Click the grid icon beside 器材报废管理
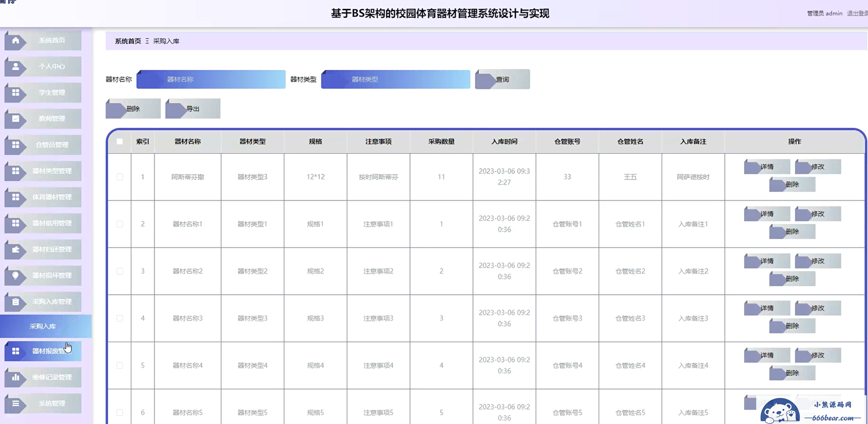The height and width of the screenshot is (424, 868). point(16,351)
